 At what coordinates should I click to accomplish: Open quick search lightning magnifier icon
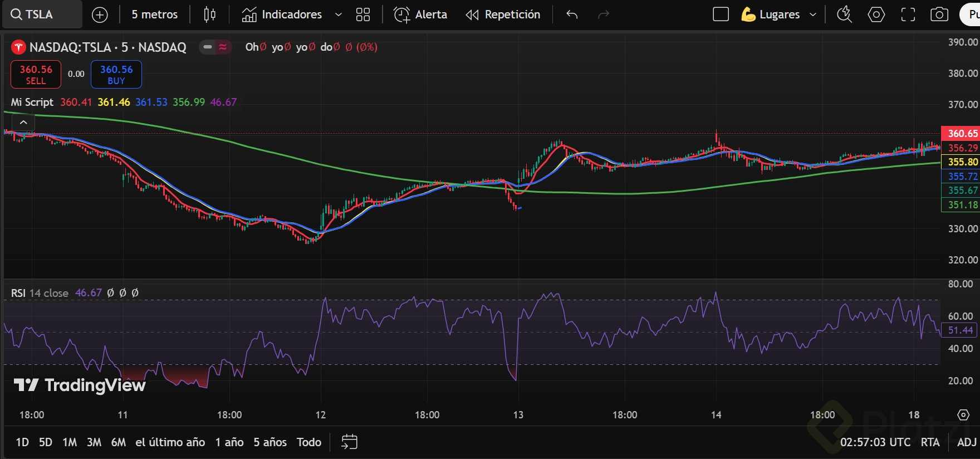845,14
